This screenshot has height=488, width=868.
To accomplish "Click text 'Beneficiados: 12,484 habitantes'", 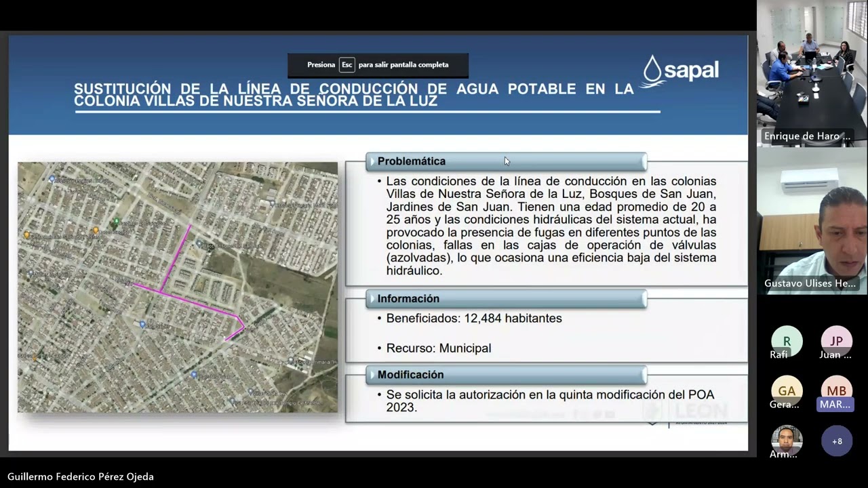I will [474, 318].
